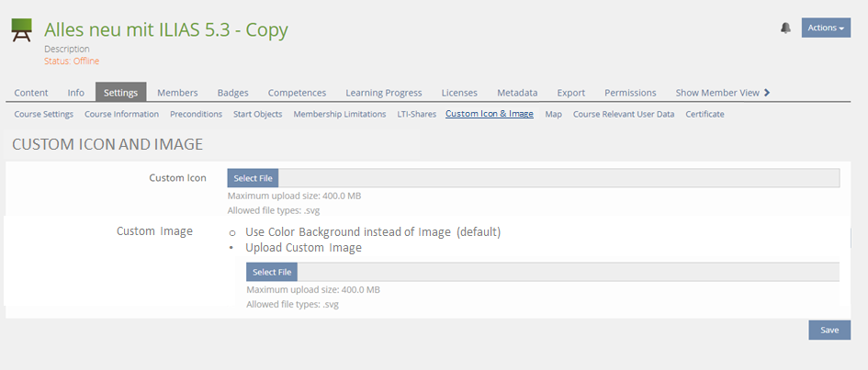
Task: Expand more tabs with the chevron arrow
Action: click(x=767, y=92)
